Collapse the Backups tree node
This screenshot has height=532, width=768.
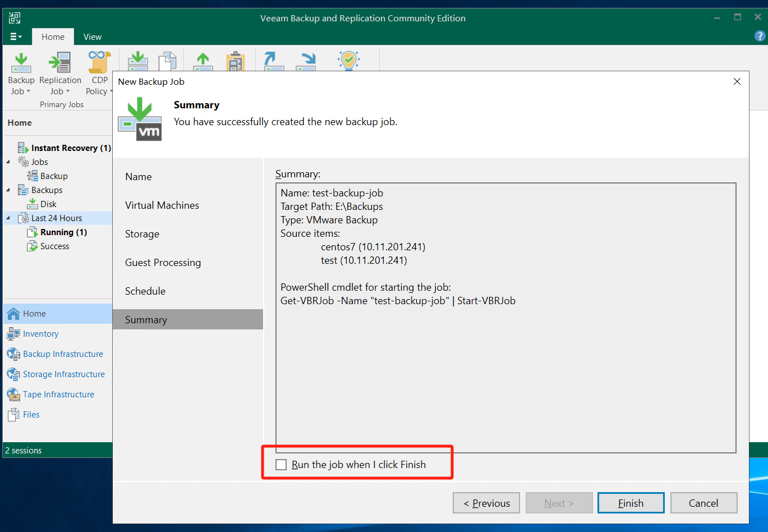tap(8, 190)
